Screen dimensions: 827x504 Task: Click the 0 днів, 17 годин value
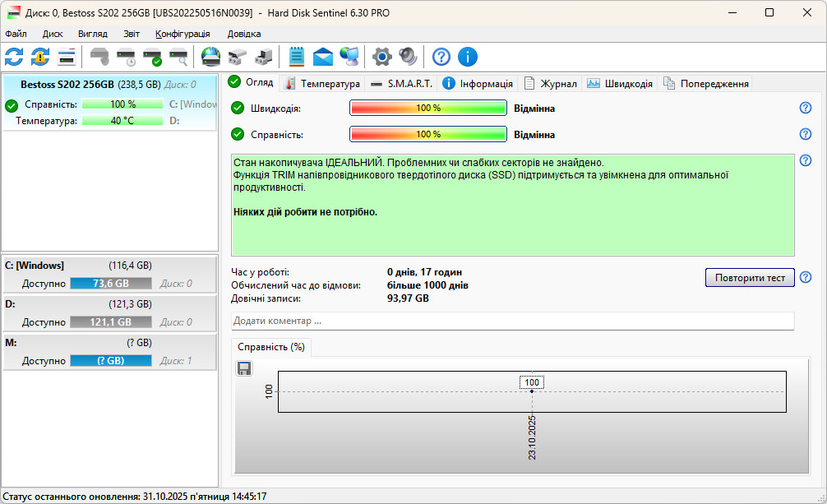(x=424, y=272)
